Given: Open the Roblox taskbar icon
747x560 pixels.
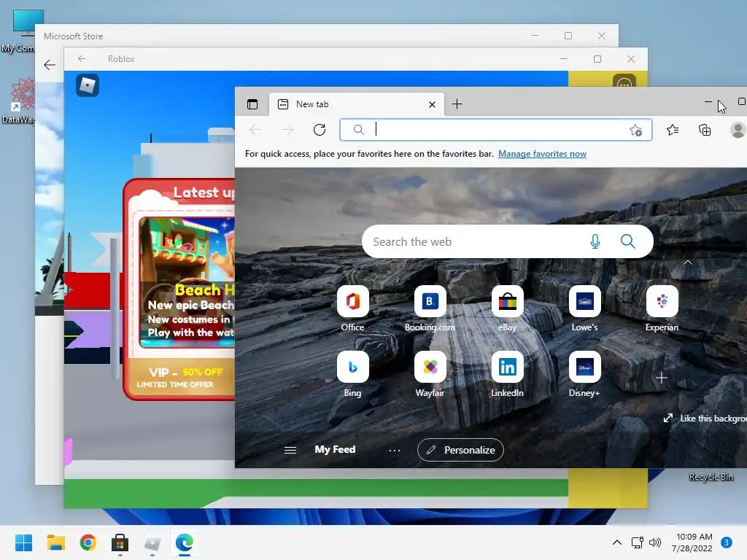Looking at the screenshot, I should coord(152,542).
